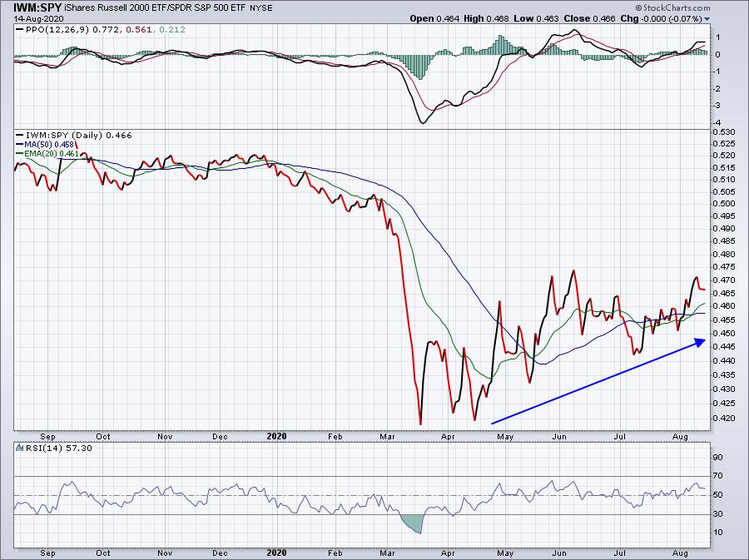
Task: Click the Close 0.466 header value
Action: [589, 18]
